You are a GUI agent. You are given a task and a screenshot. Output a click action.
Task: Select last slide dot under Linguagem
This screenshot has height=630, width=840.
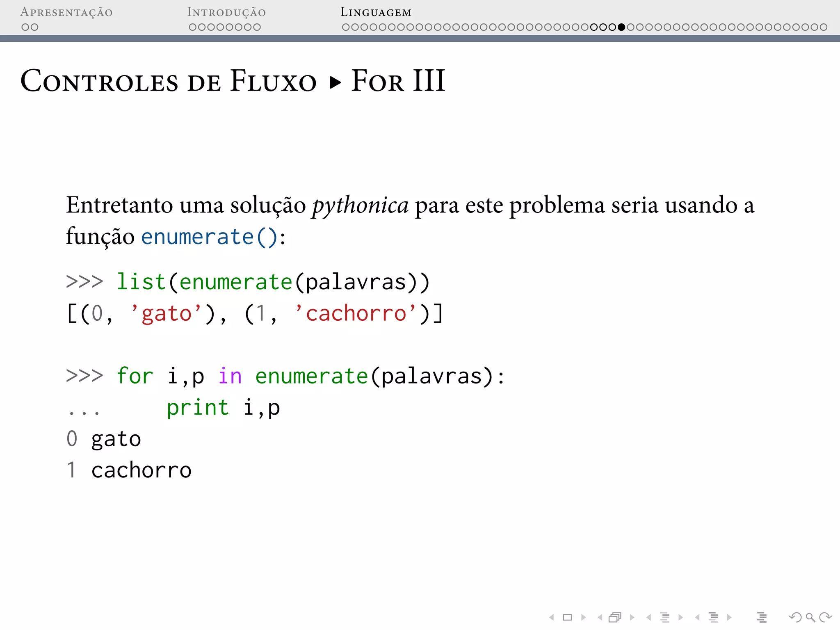[823, 27]
